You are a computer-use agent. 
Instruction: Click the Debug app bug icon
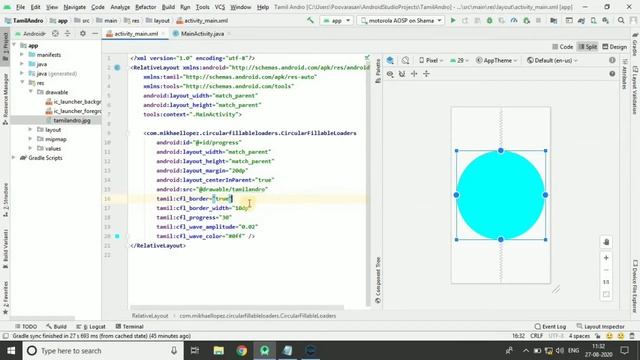[x=489, y=20]
